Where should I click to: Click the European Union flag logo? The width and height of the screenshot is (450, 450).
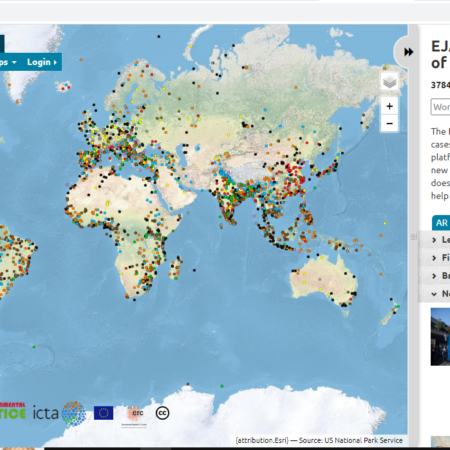103,413
